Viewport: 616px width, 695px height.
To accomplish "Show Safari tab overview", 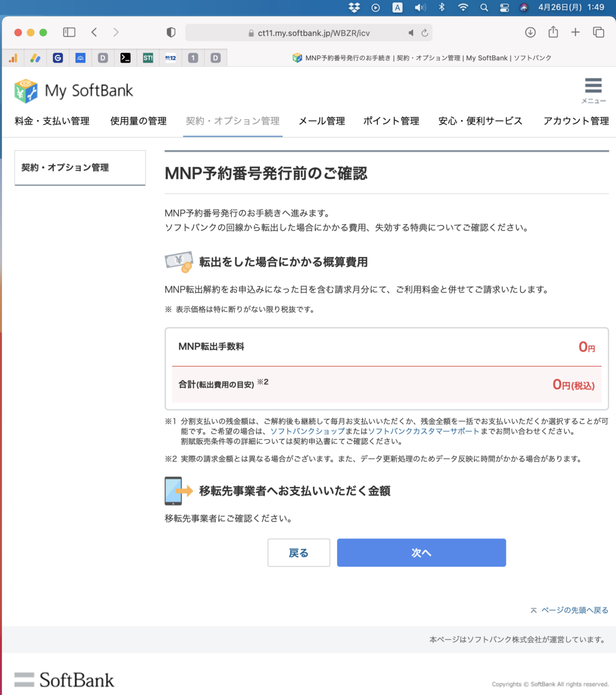I will pyautogui.click(x=599, y=32).
